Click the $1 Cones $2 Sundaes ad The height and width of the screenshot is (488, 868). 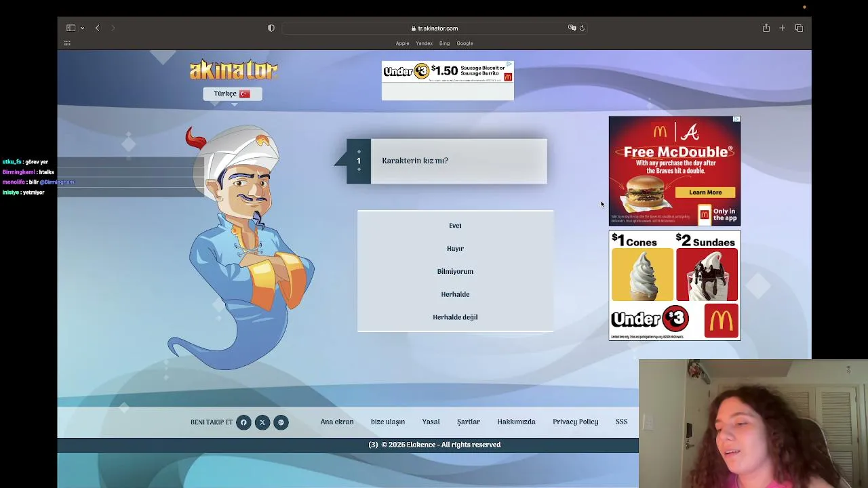coord(675,285)
